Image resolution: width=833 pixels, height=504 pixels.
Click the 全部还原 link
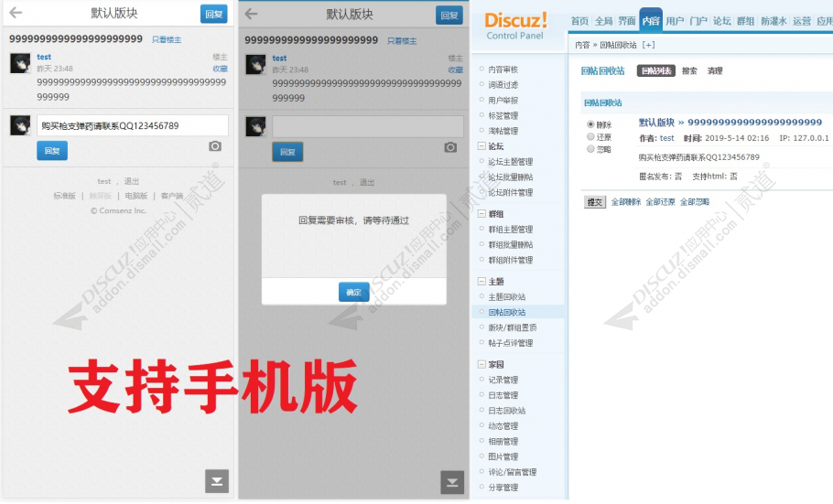click(661, 202)
